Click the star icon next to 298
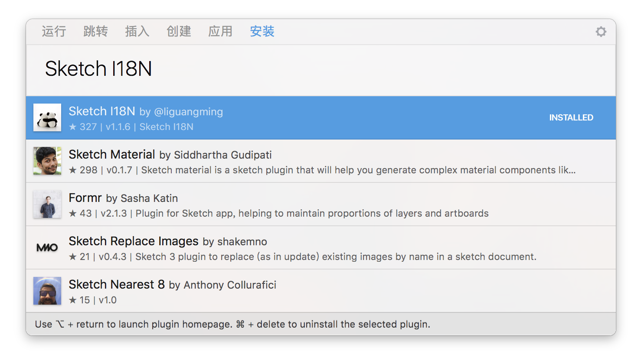Screen dimensions: 641x364 (73, 170)
